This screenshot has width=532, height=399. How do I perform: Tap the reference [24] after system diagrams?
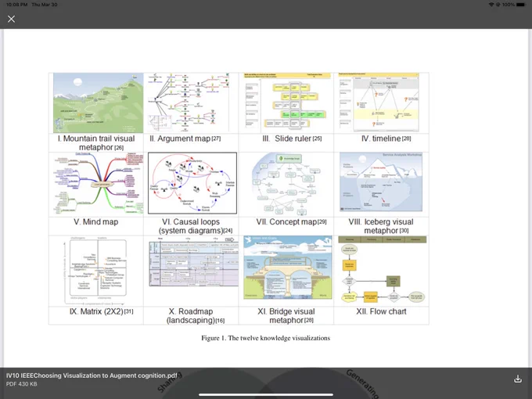click(228, 231)
